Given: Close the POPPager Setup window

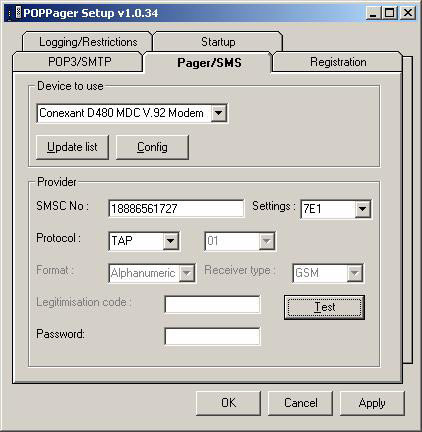Looking at the screenshot, I should (x=407, y=13).
